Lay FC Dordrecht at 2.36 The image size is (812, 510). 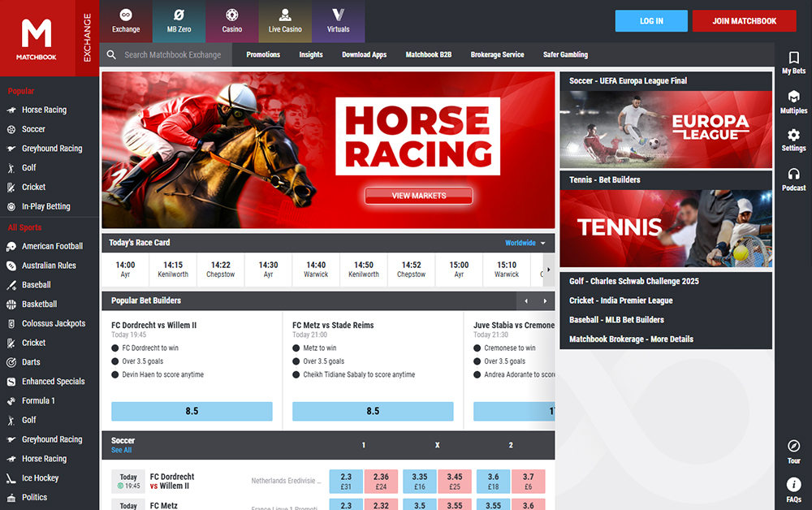381,481
